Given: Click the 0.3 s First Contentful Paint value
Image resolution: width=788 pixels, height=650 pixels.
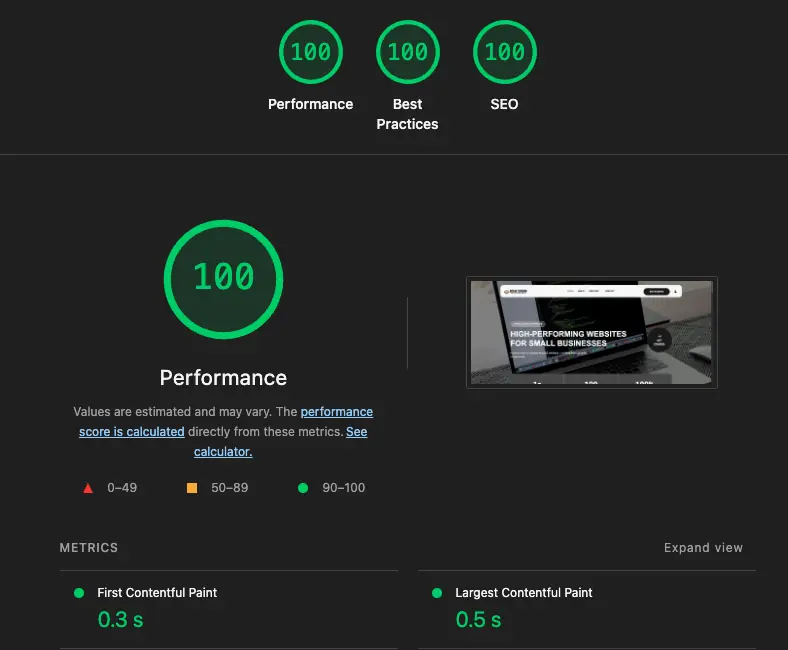Looking at the screenshot, I should 120,620.
